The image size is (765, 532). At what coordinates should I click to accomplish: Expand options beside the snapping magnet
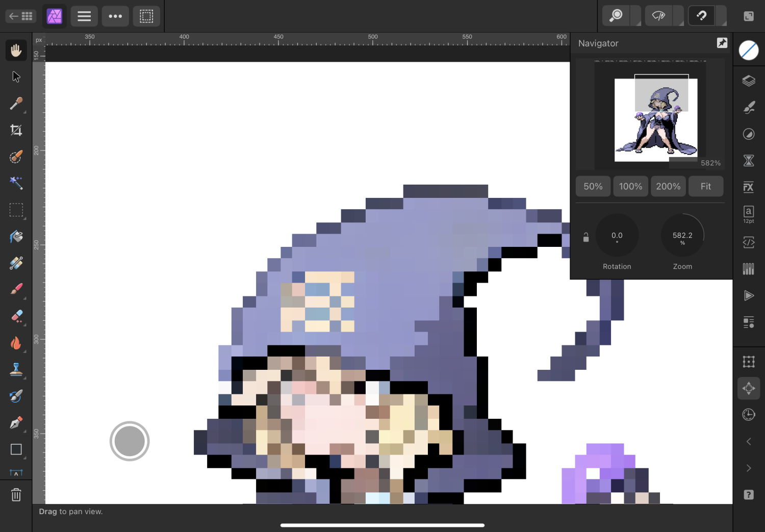coord(721,16)
